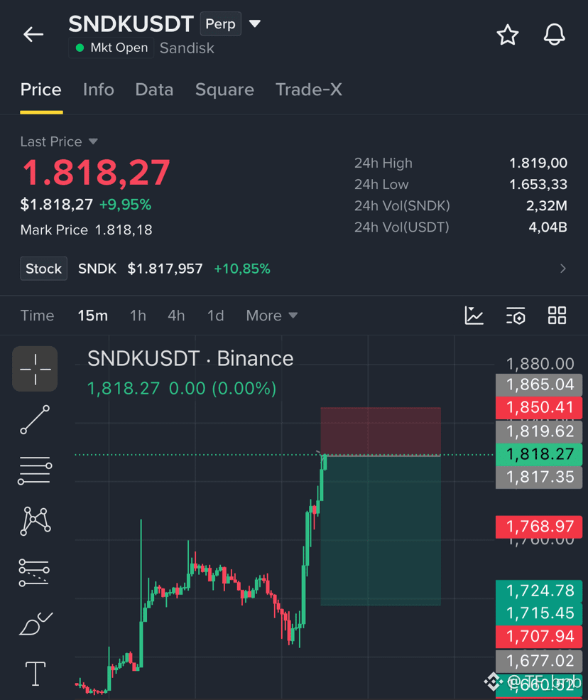Screen dimensions: 588x700
Task: Click the 1,818.27 current price axis label
Action: coord(539,454)
